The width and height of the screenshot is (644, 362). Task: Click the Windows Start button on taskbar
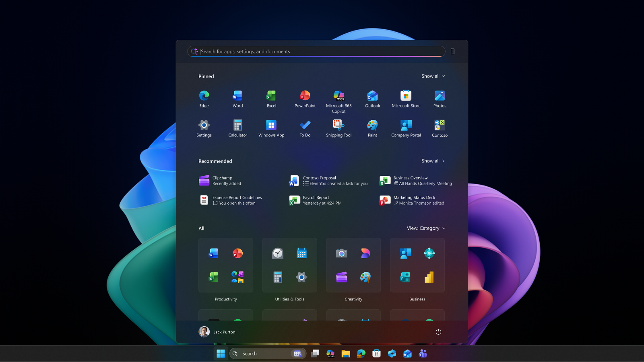(x=221, y=354)
